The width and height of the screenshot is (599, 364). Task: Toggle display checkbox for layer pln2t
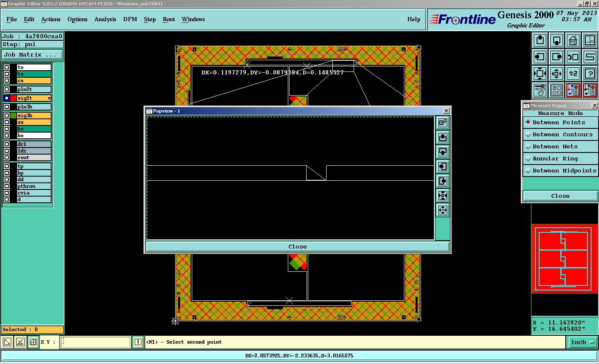coord(7,89)
